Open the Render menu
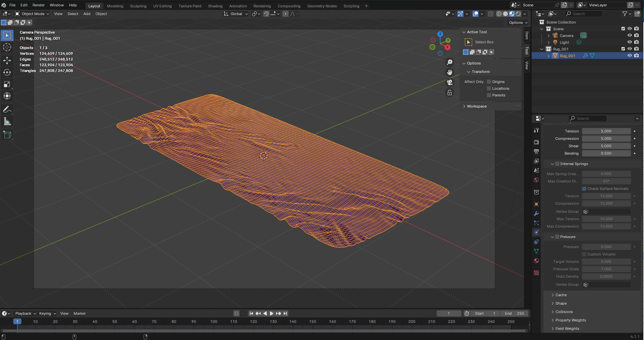 [38, 5]
